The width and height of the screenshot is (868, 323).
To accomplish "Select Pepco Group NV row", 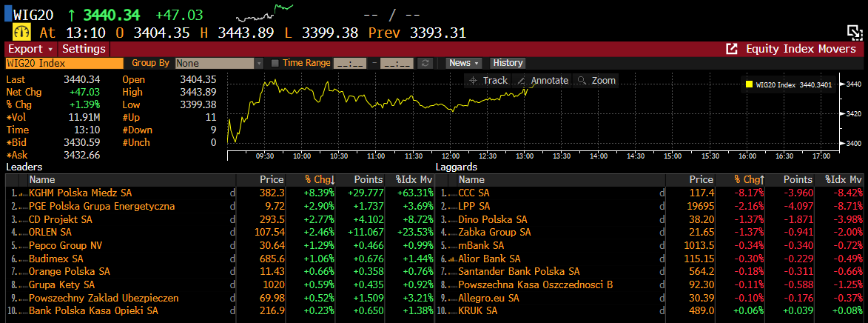I will pyautogui.click(x=220, y=245).
